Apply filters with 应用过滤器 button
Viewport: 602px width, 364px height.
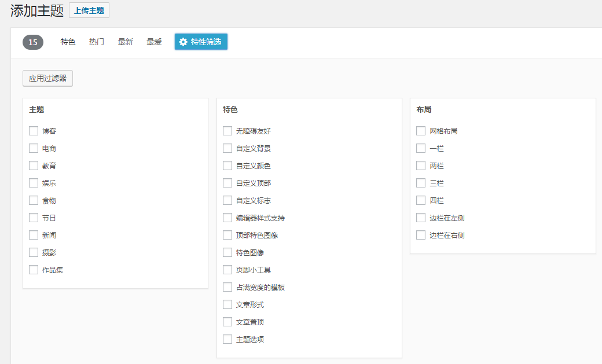coord(47,78)
